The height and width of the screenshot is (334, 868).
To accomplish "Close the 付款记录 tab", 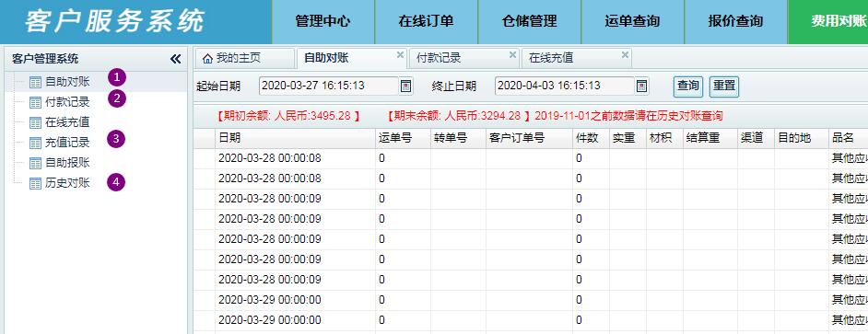I will [512, 54].
